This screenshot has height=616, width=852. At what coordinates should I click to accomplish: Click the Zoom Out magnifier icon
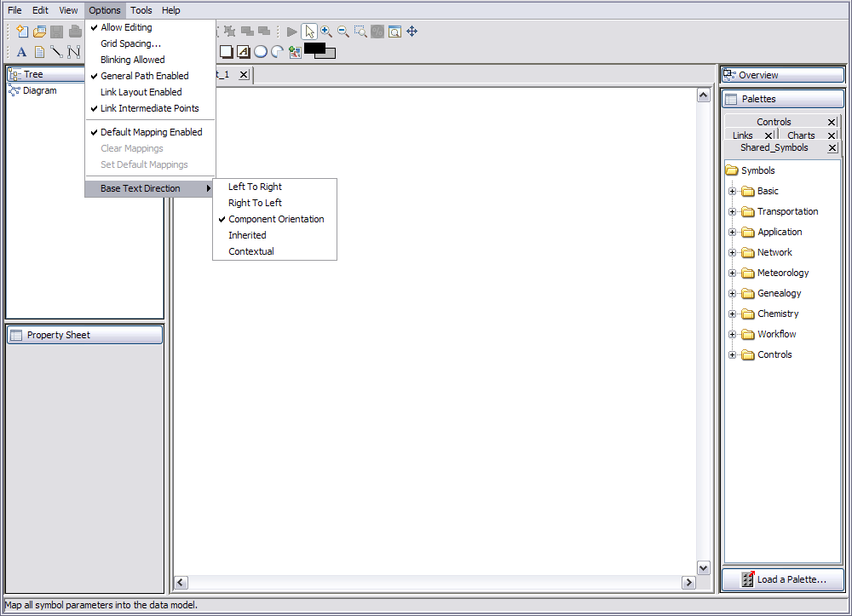pyautogui.click(x=343, y=32)
